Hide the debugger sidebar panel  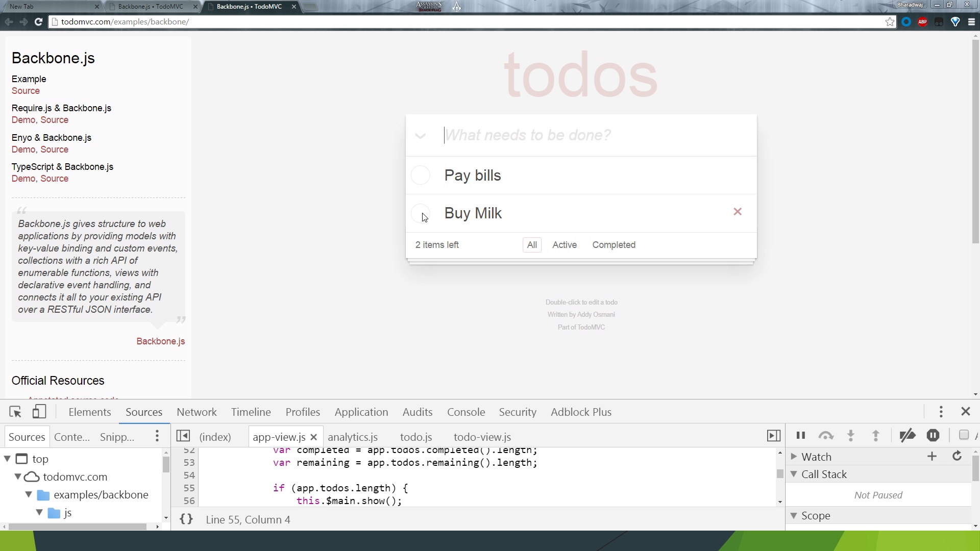774,436
